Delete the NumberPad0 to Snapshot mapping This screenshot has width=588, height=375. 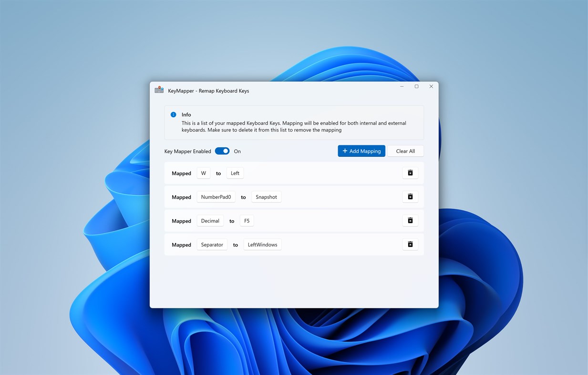click(x=410, y=196)
